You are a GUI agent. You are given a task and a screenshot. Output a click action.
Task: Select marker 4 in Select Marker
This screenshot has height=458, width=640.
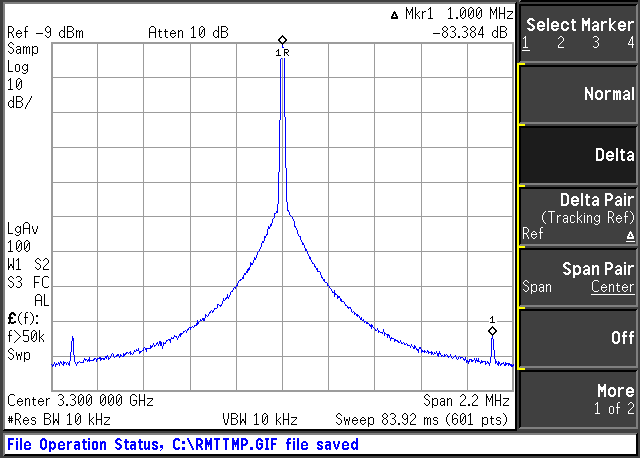pos(630,42)
